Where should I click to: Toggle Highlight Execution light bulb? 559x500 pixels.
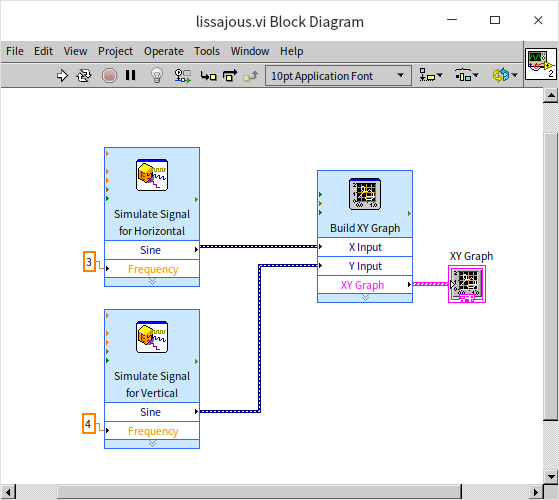157,76
